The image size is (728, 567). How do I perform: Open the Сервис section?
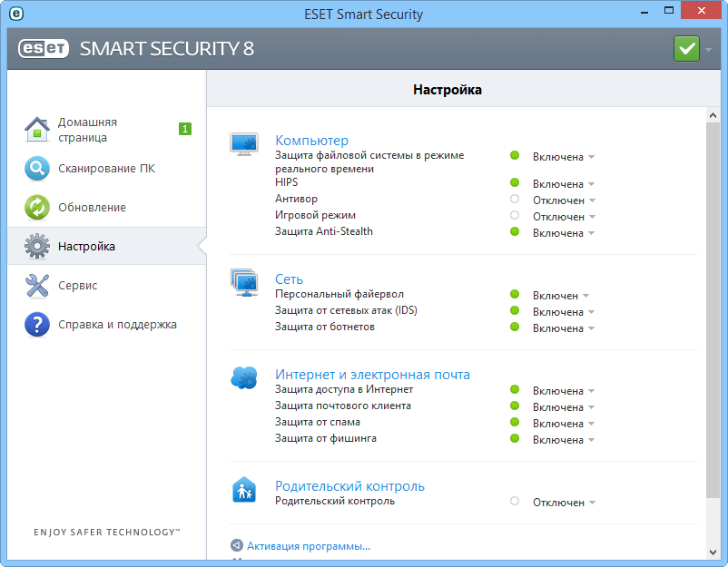pyautogui.click(x=36, y=285)
